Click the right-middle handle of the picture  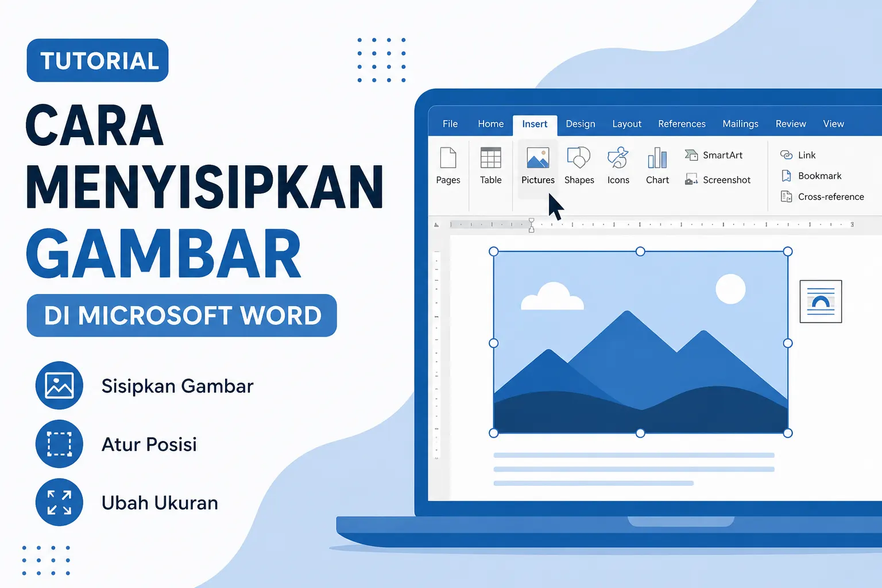(788, 343)
